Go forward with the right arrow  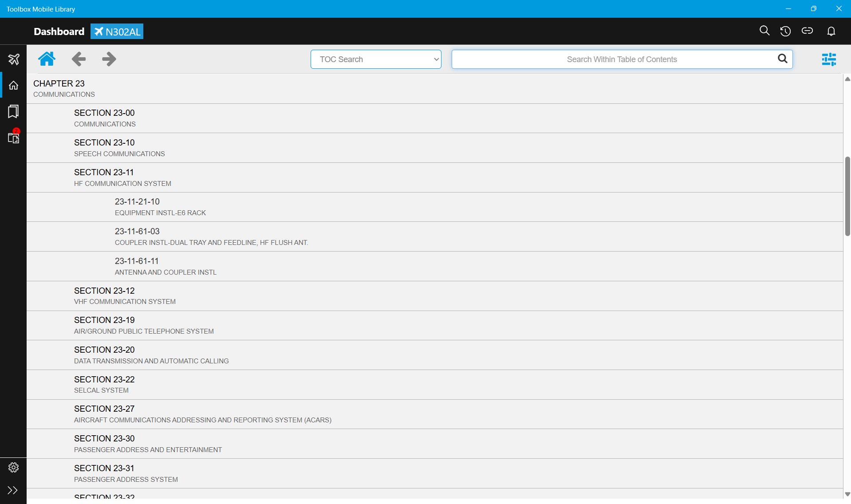pyautogui.click(x=109, y=59)
